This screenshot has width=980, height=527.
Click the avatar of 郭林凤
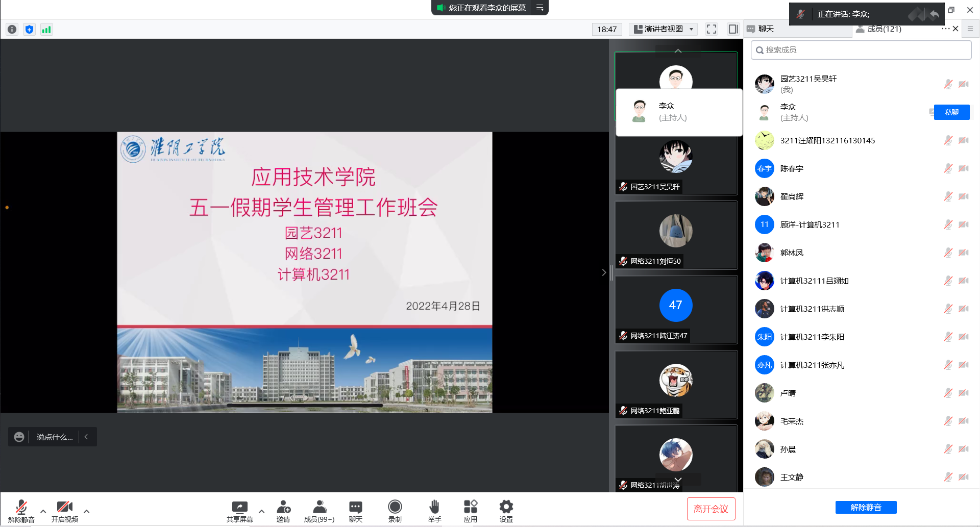(764, 253)
